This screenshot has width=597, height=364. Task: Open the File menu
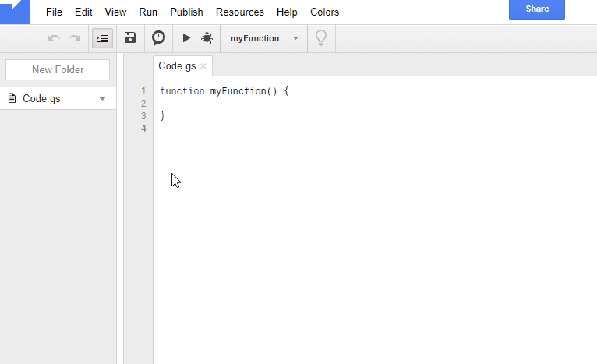click(x=54, y=12)
